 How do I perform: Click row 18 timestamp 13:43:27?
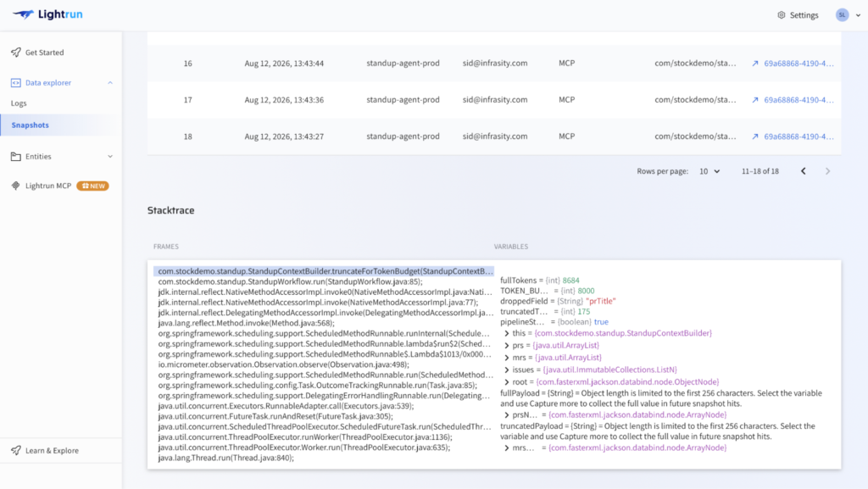(x=284, y=136)
